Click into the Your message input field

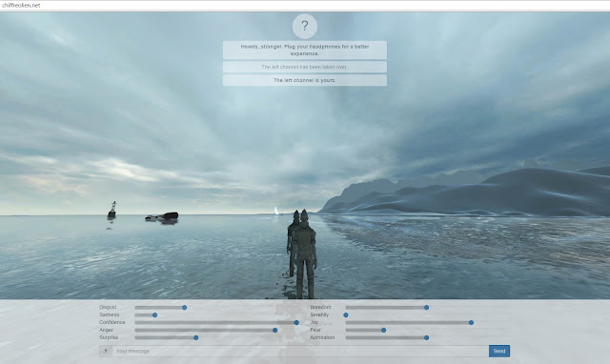(300, 352)
